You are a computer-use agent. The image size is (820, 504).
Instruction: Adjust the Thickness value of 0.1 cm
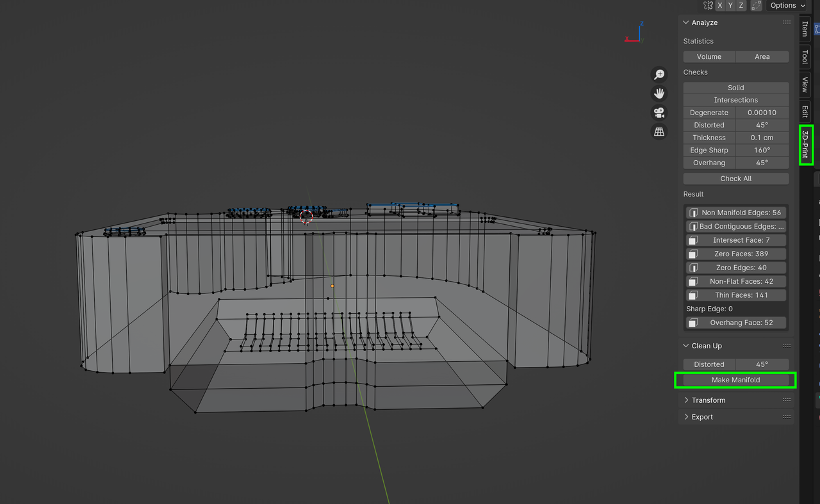click(762, 137)
